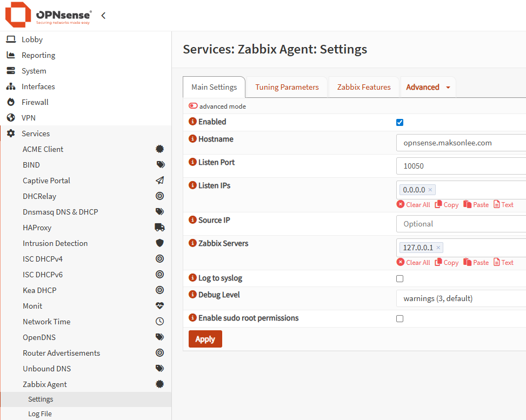The height and width of the screenshot is (420, 526).
Task: Show help info for Source IP
Action: (192, 219)
